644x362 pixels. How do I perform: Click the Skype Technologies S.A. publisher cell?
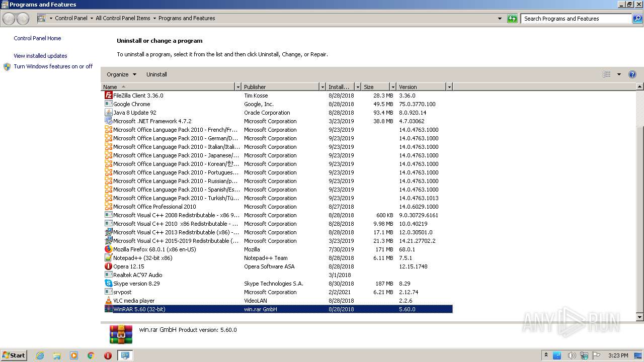click(x=274, y=284)
